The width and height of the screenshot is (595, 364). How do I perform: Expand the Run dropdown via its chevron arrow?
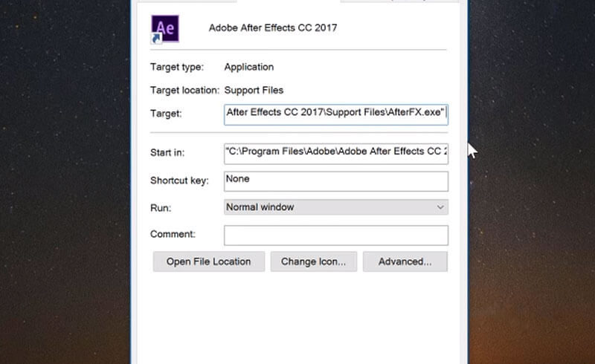(x=440, y=207)
